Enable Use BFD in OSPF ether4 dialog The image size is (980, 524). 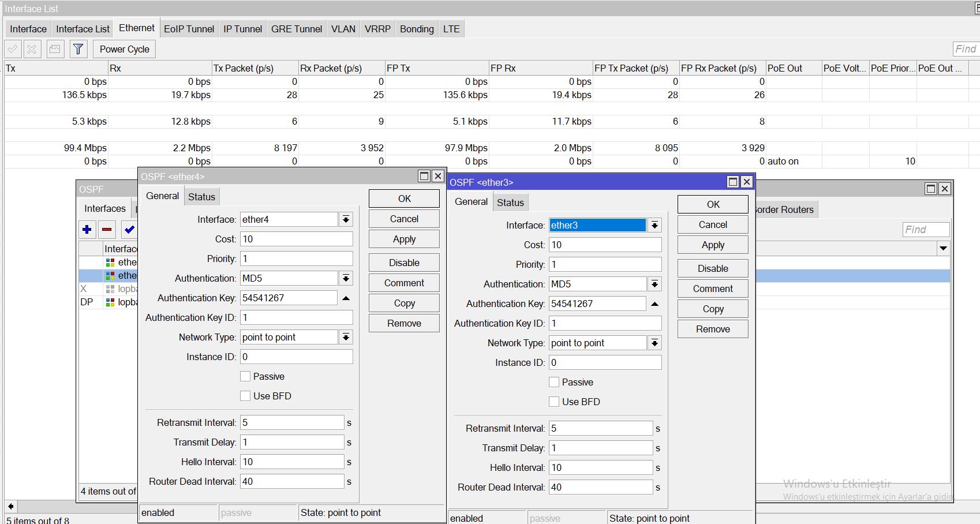coord(245,396)
